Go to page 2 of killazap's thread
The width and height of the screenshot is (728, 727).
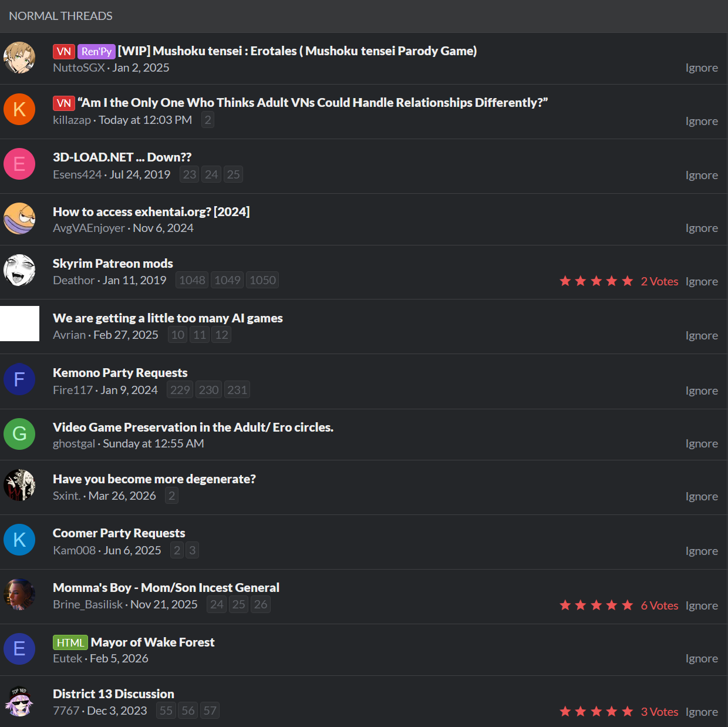[x=208, y=120]
